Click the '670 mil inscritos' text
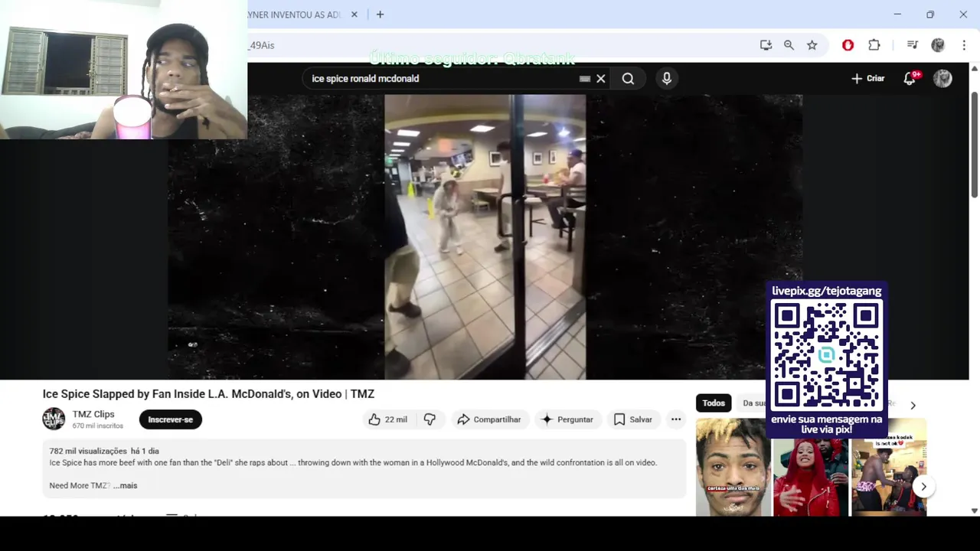Image resolution: width=980 pixels, height=551 pixels. click(98, 425)
